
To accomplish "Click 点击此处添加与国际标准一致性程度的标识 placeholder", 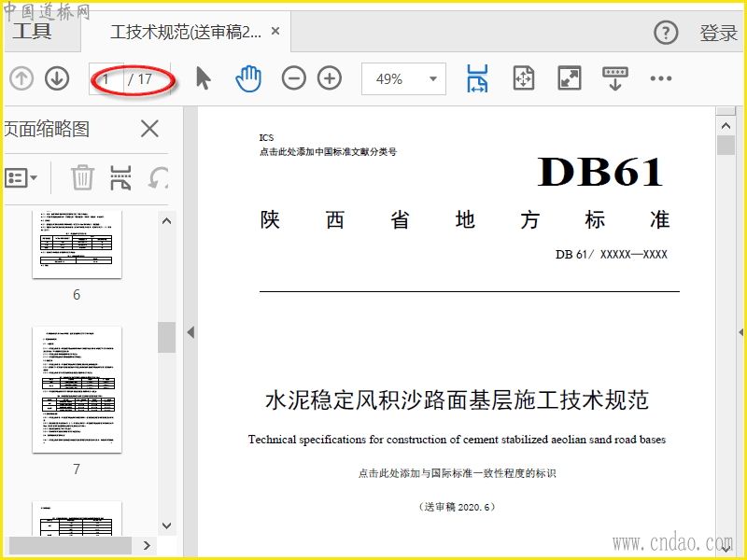I will (457, 473).
